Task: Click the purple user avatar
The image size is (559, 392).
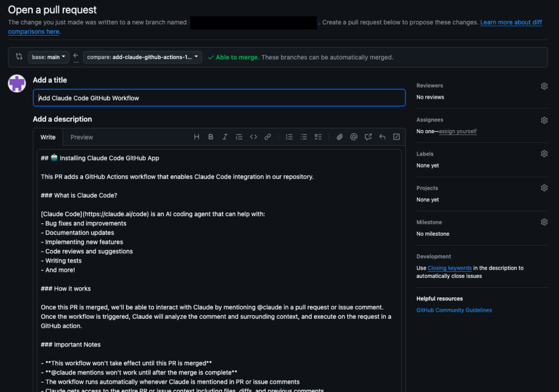Action: pyautogui.click(x=17, y=84)
